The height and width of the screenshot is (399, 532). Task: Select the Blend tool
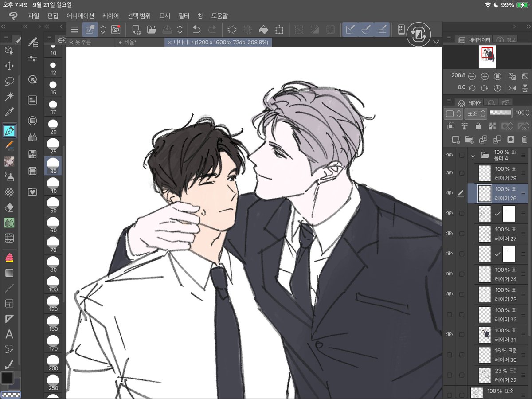point(9,223)
